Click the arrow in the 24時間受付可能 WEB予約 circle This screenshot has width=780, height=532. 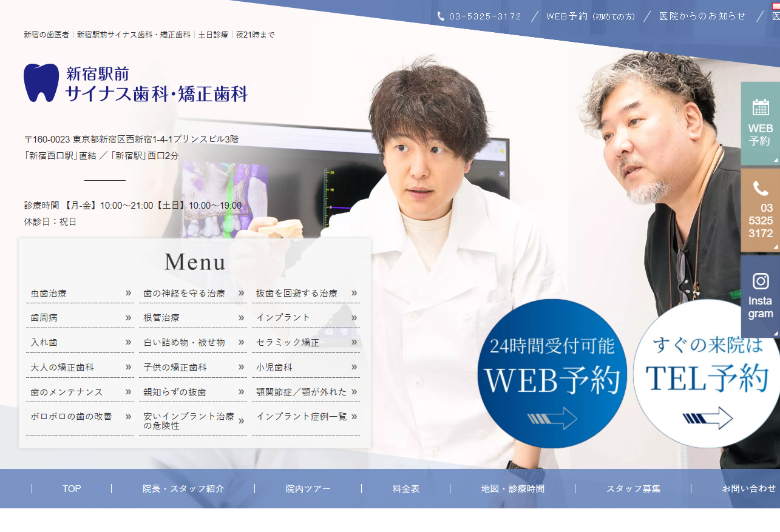click(552, 418)
